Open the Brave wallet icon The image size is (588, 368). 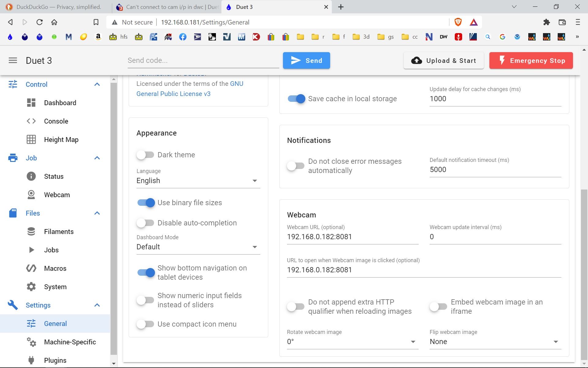(x=562, y=22)
